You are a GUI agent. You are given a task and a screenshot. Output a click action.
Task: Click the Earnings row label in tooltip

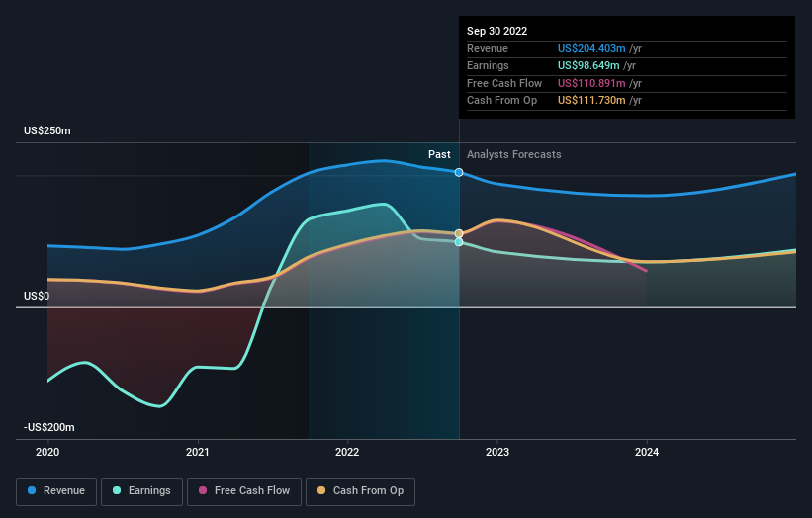coord(488,65)
